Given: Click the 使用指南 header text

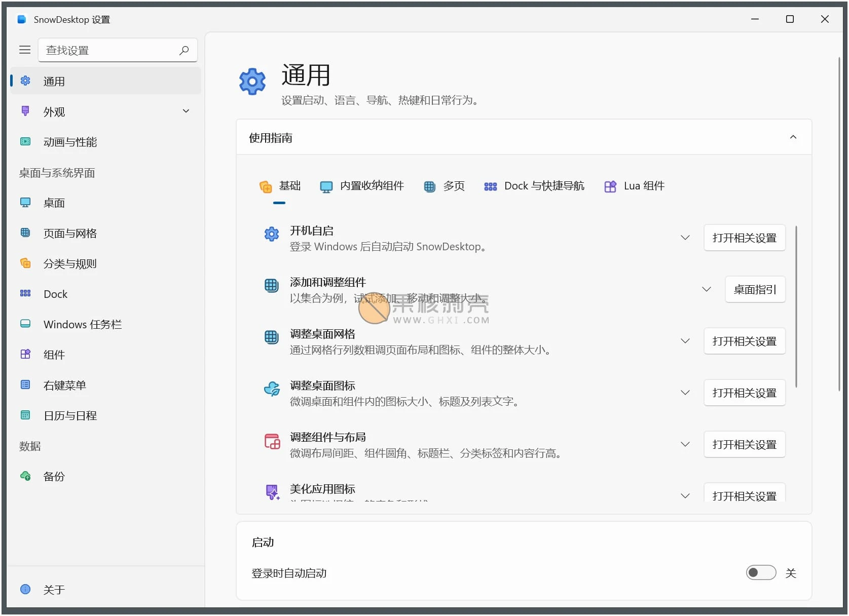Looking at the screenshot, I should click(x=271, y=138).
